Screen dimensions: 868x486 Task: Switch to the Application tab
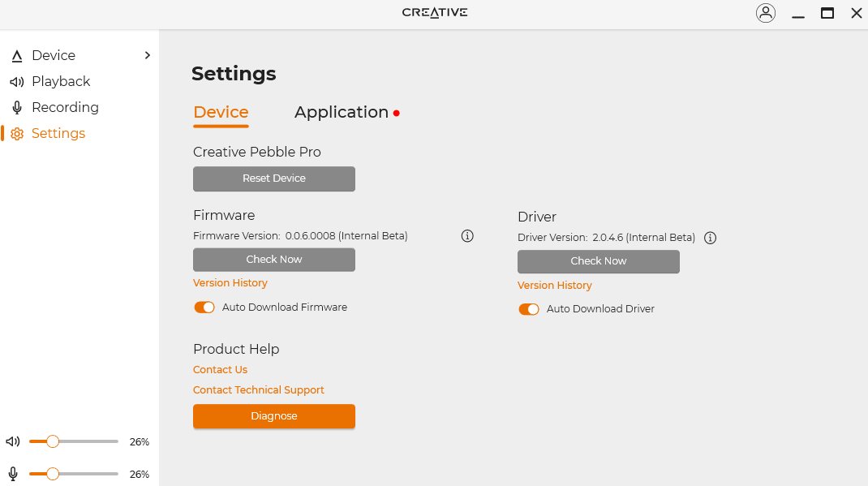(342, 112)
